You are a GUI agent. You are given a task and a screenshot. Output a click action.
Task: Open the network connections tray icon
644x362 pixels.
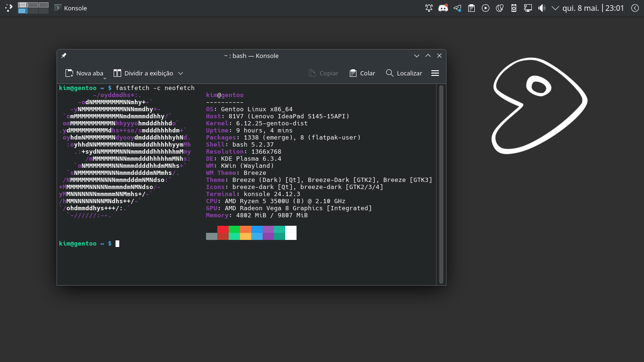click(x=528, y=8)
